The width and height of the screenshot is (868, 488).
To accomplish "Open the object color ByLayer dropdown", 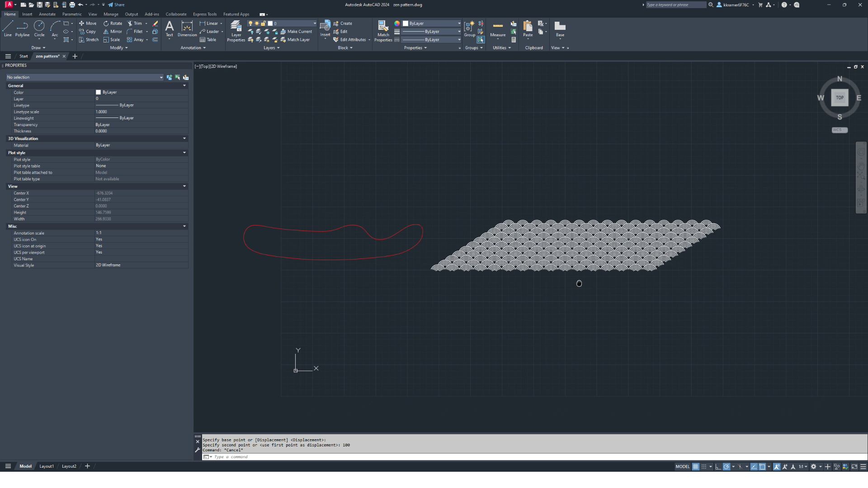I will click(x=432, y=23).
